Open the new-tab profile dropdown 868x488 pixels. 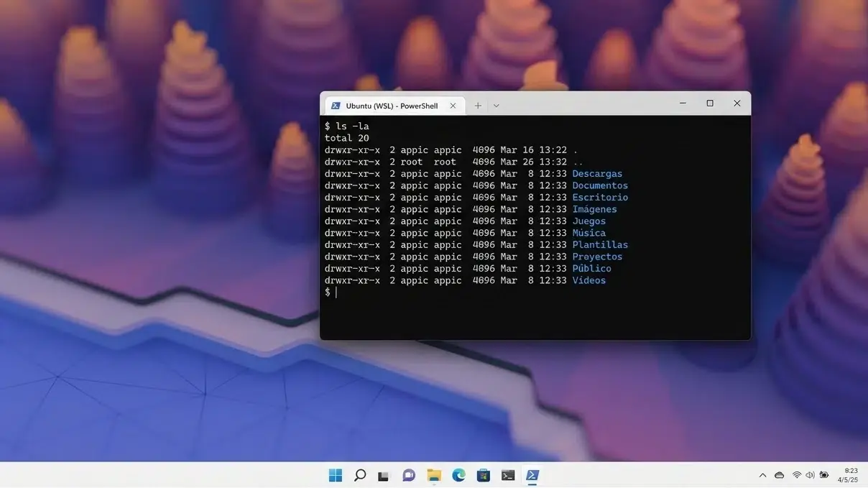[x=496, y=106]
